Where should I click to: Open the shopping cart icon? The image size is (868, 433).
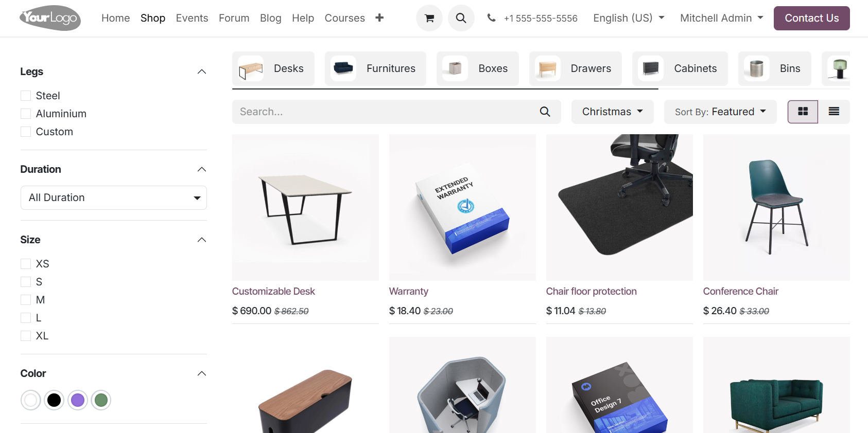pos(429,18)
